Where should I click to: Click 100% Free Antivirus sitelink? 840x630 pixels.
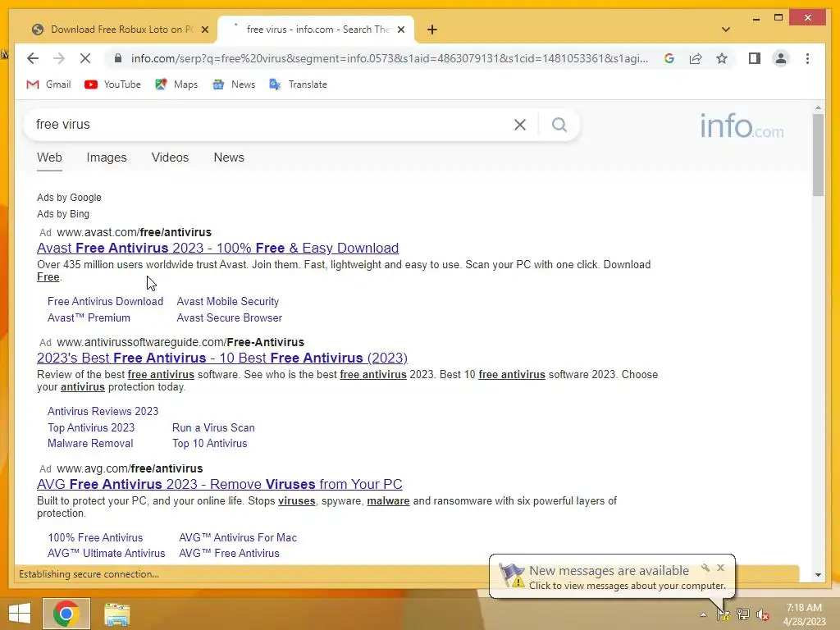coord(95,537)
